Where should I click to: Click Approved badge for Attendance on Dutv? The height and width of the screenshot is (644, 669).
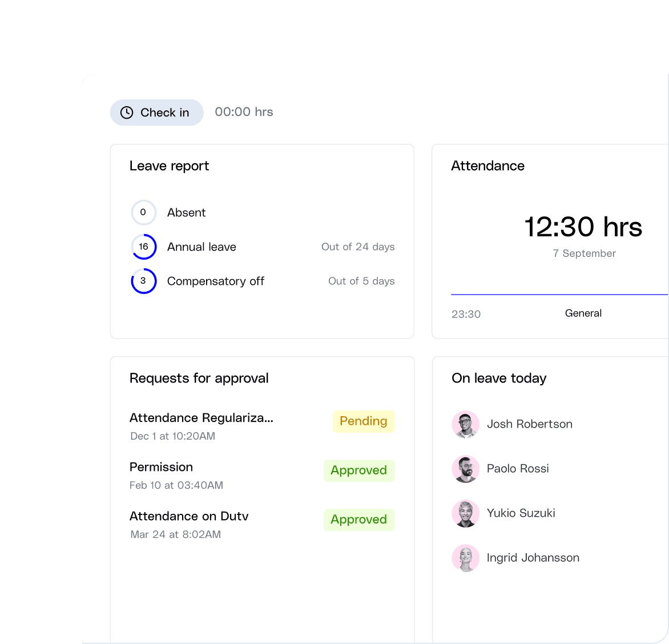tap(359, 520)
